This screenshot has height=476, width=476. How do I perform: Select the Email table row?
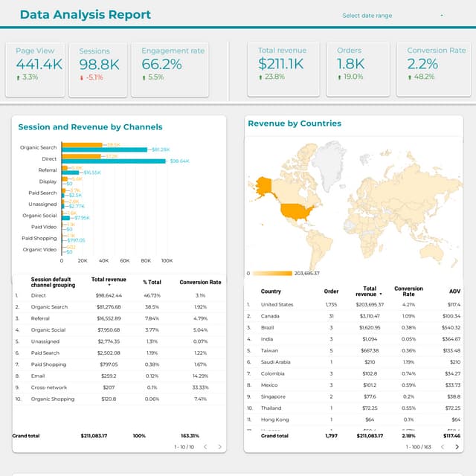pos(119,376)
